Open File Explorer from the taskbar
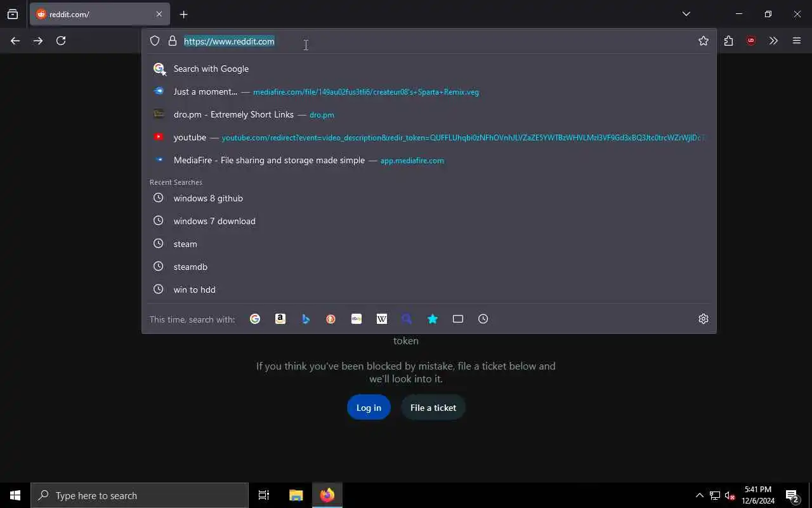Screen dimensions: 812x508 (296, 495)
